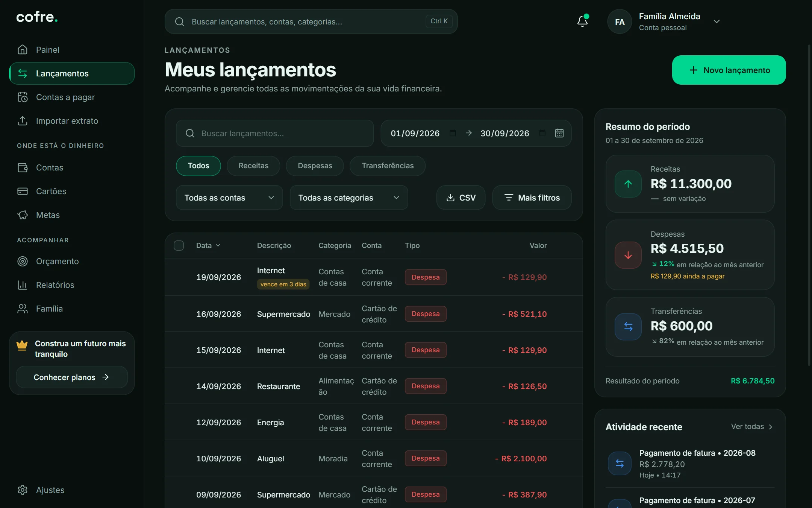Open Ver todas recent activity link
The height and width of the screenshot is (508, 812).
[752, 427]
